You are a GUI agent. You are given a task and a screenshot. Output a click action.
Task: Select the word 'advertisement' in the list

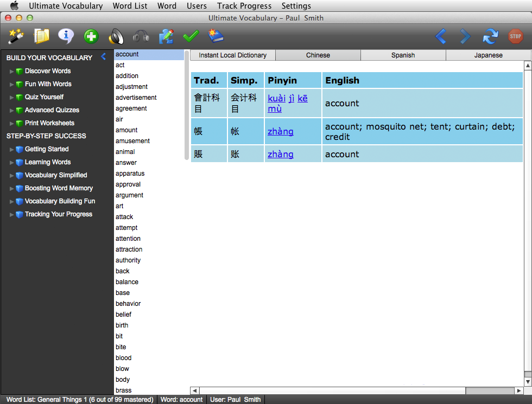coord(136,98)
